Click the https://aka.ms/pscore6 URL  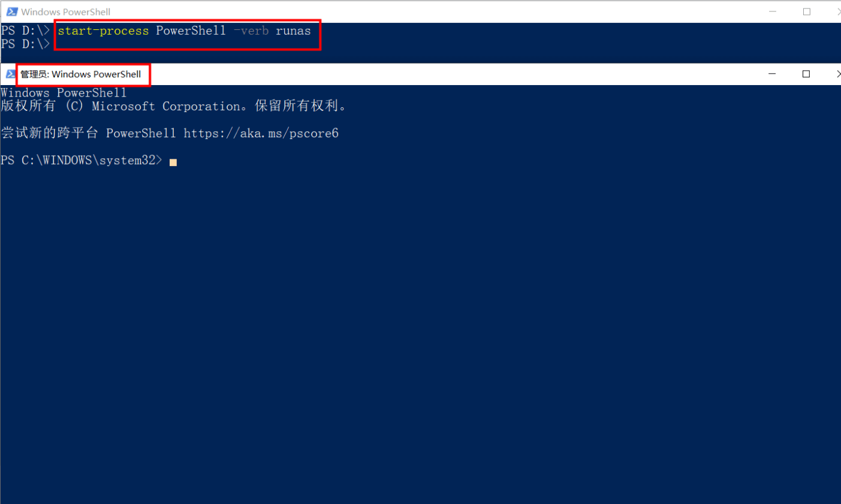pos(261,133)
